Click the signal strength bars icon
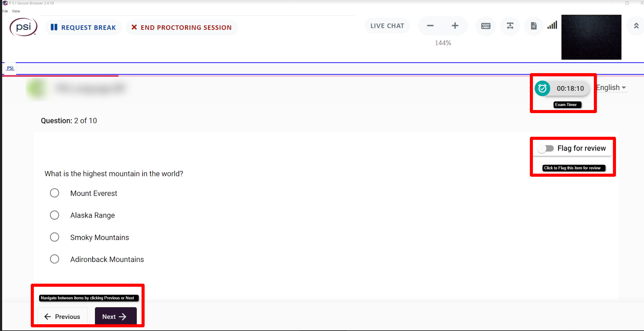644x331 pixels. 552,25
